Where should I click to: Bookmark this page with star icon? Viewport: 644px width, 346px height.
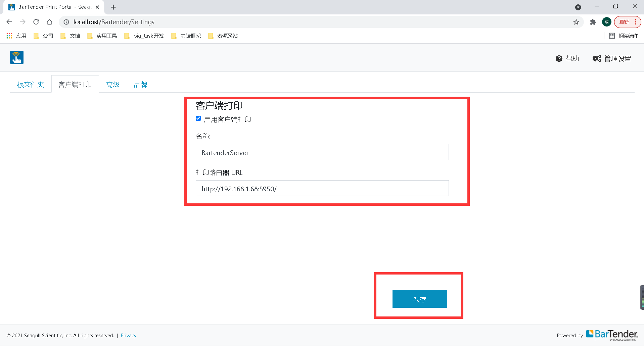tap(576, 22)
